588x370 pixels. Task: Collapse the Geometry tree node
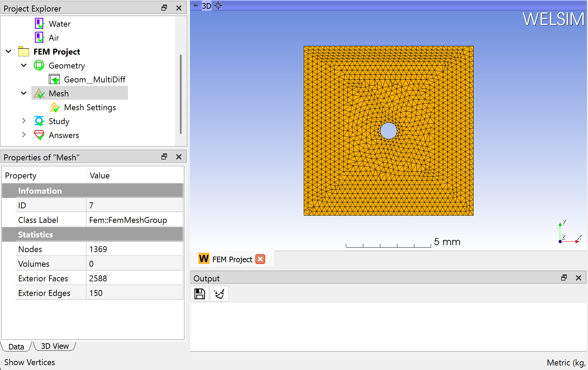[24, 65]
